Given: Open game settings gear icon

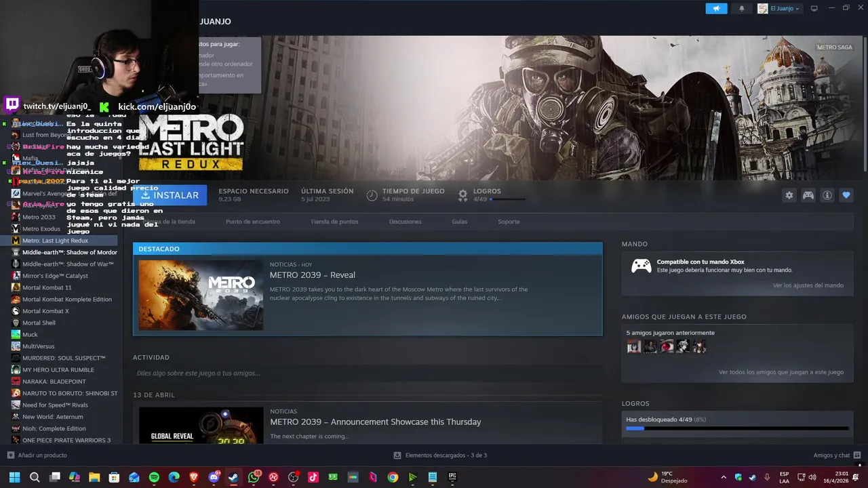Looking at the screenshot, I should [789, 195].
